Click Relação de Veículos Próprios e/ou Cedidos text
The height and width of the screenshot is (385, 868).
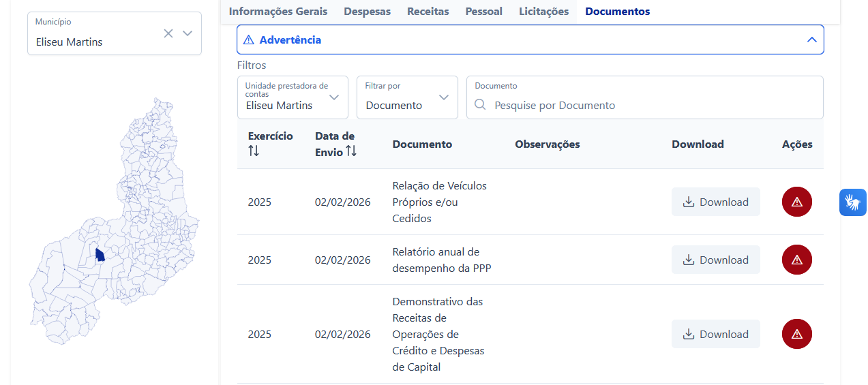coord(440,202)
